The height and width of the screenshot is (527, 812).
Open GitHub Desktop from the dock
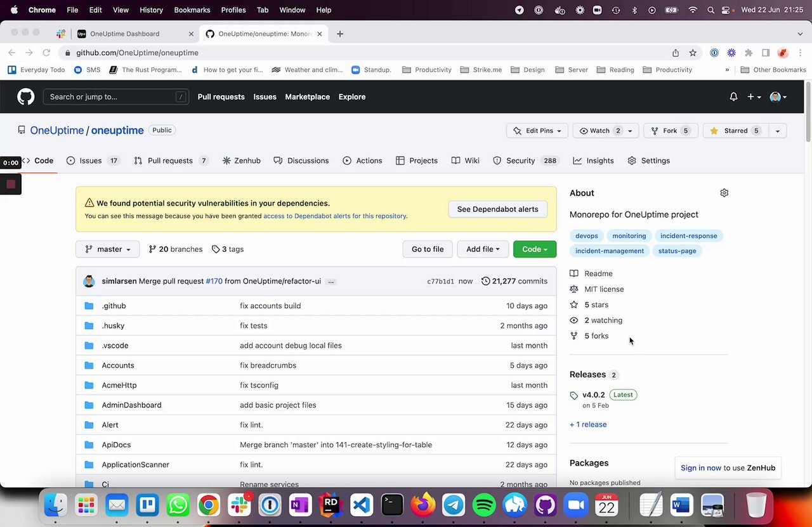pyautogui.click(x=546, y=505)
